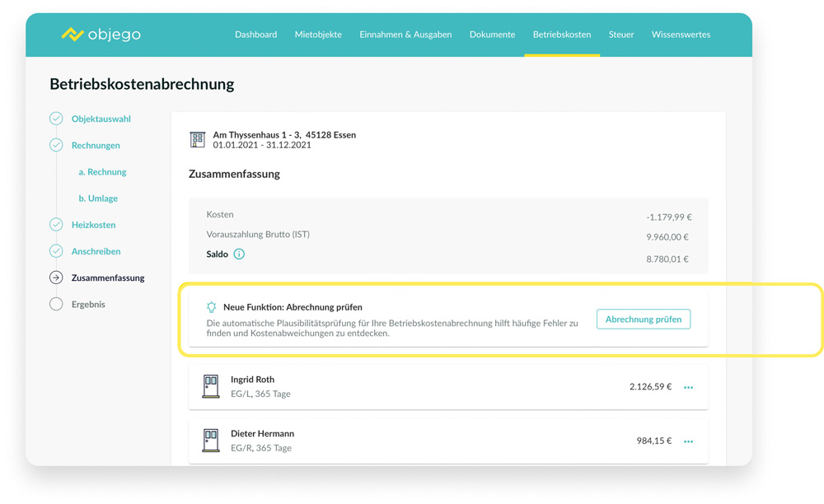Select the Ingrid Roth tenant row
The image size is (824, 504).
click(412, 387)
